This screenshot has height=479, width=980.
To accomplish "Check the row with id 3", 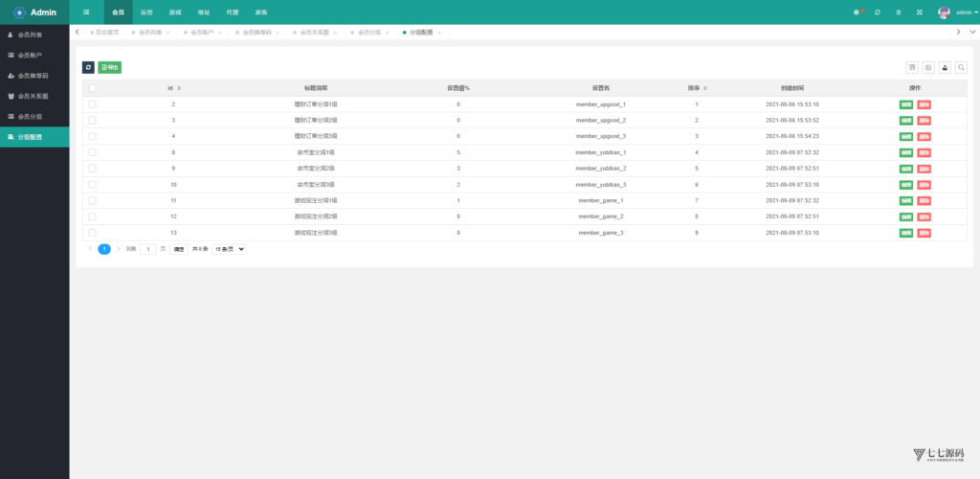I will pos(93,120).
